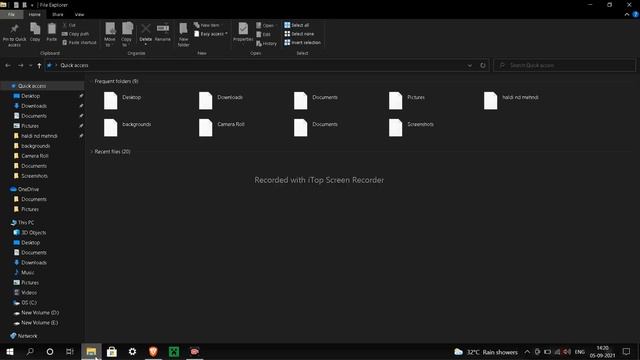Image resolution: width=640 pixels, height=360 pixels.
Task: Open the Move to dropdown
Action: [x=110, y=35]
